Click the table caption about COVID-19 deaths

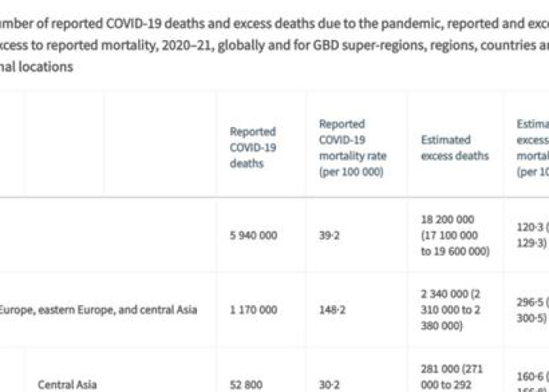[274, 45]
